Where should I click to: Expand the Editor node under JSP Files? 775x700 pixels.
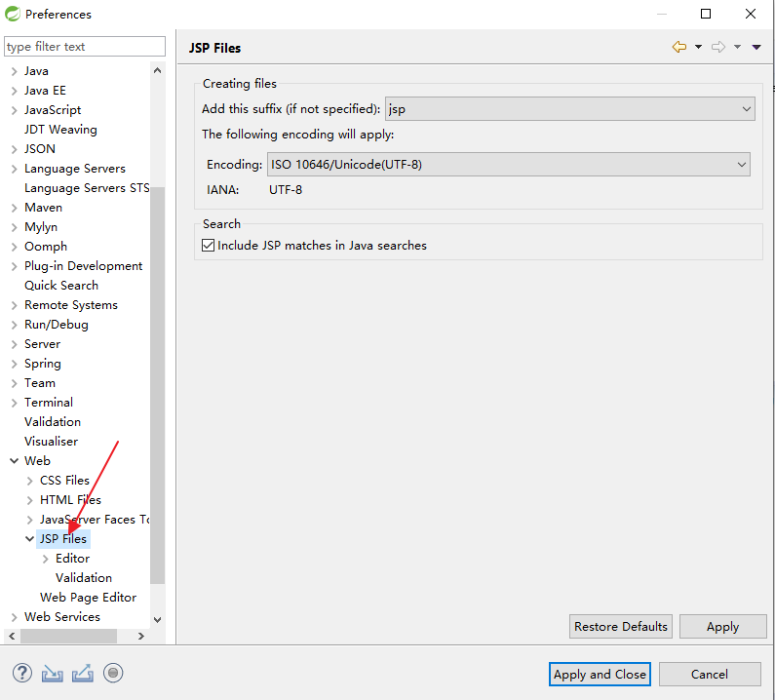45,559
